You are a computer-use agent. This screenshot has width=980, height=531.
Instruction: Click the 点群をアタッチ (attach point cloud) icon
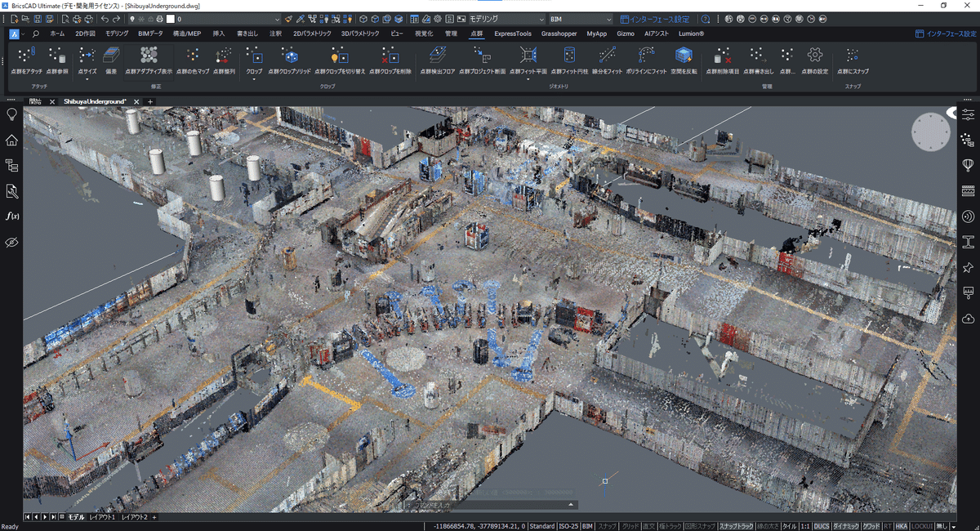click(x=26, y=56)
